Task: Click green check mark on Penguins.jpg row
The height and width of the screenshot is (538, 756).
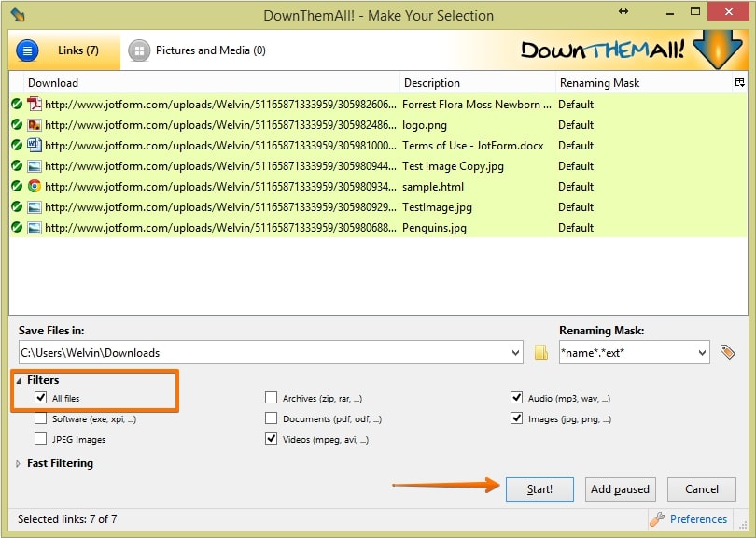Action: click(x=17, y=227)
